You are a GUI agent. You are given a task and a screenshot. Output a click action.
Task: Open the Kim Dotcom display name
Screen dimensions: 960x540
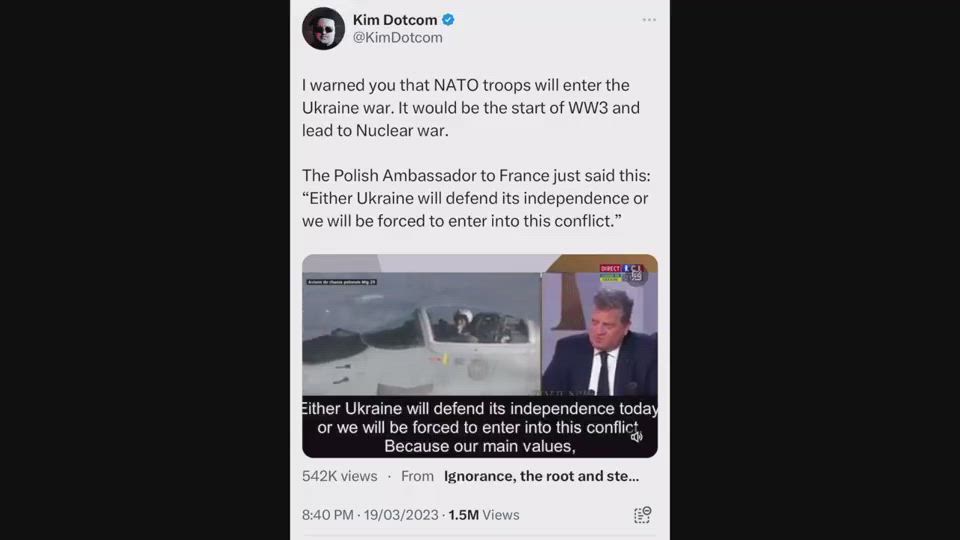(395, 20)
